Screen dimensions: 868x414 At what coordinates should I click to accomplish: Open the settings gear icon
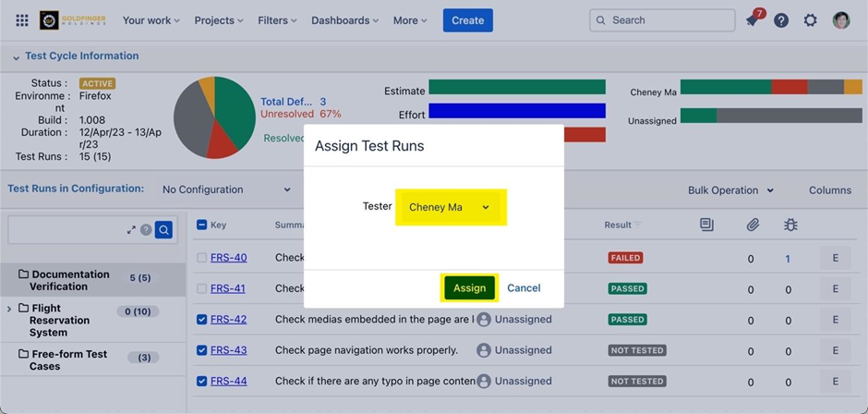click(x=811, y=20)
